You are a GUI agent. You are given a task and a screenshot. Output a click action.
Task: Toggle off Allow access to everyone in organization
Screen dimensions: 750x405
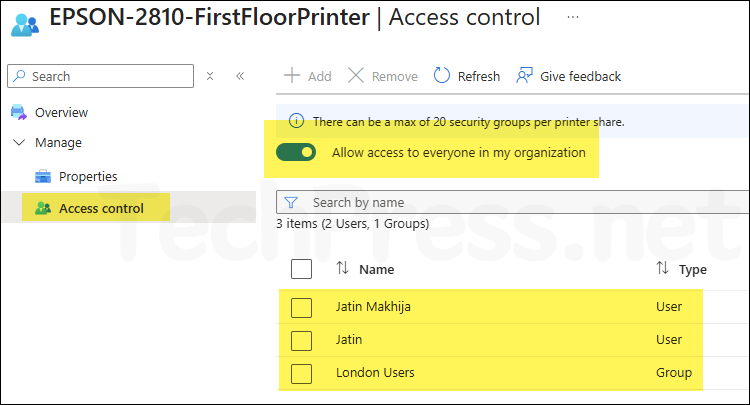click(x=296, y=153)
